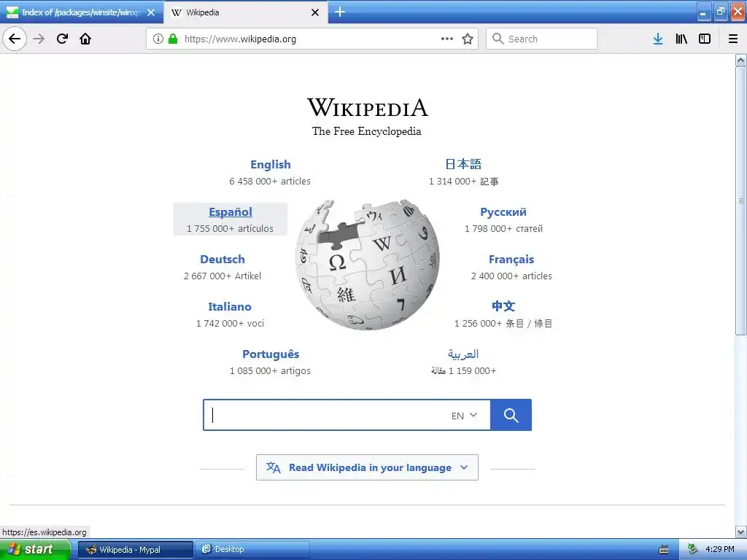The width and height of the screenshot is (747, 560).
Task: Click the tray icon next to the clock
Action: pyautogui.click(x=693, y=549)
